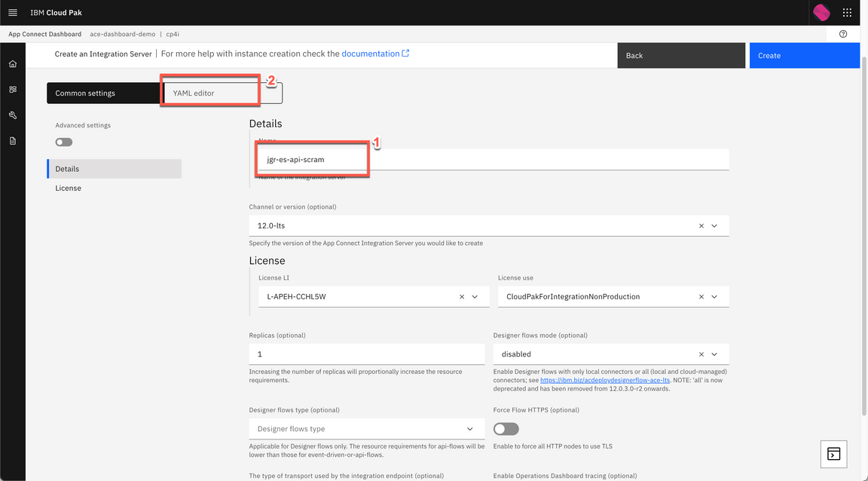Disable the Force Flow HTTPS switch
868x481 pixels.
pyautogui.click(x=506, y=428)
